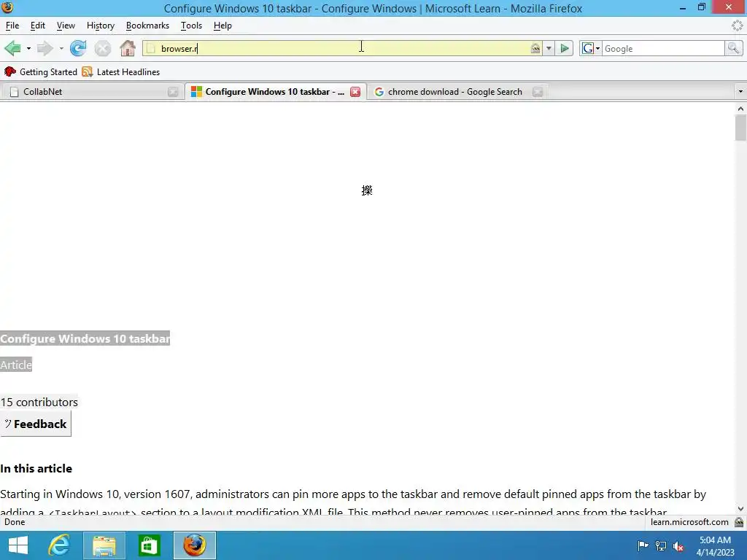Screen dimensions: 747x560
Task: Expand the address bar URL dropdown
Action: click(549, 48)
